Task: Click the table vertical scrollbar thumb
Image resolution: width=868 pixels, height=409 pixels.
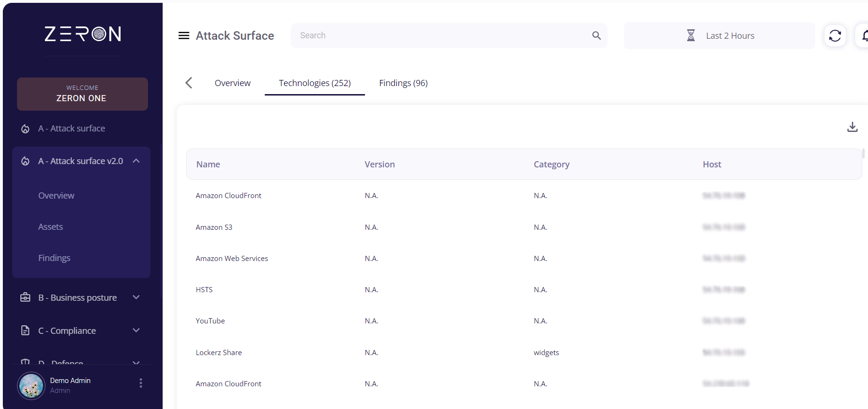Action: pyautogui.click(x=863, y=153)
